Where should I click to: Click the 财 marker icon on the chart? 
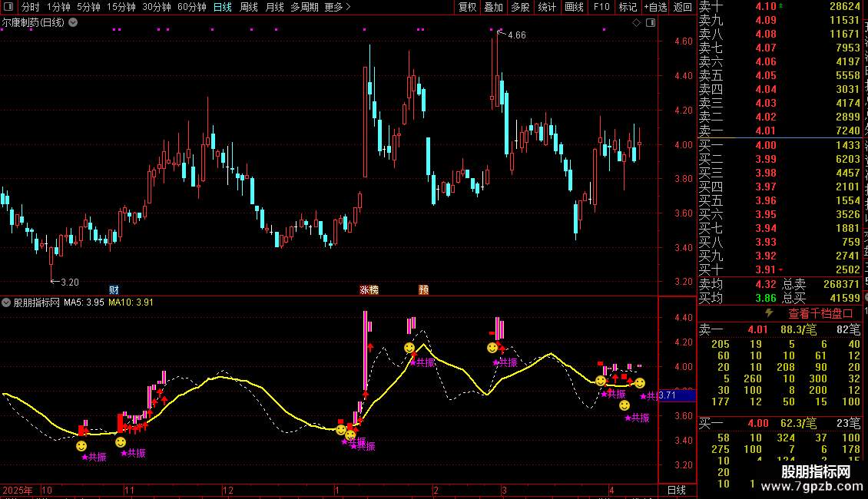[114, 290]
